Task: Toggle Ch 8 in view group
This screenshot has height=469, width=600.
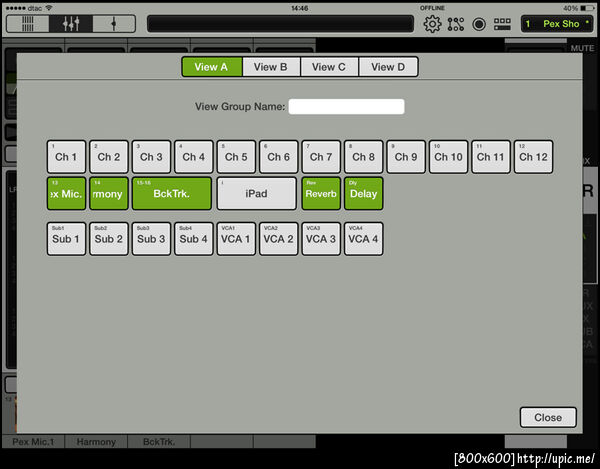Action: tap(364, 157)
